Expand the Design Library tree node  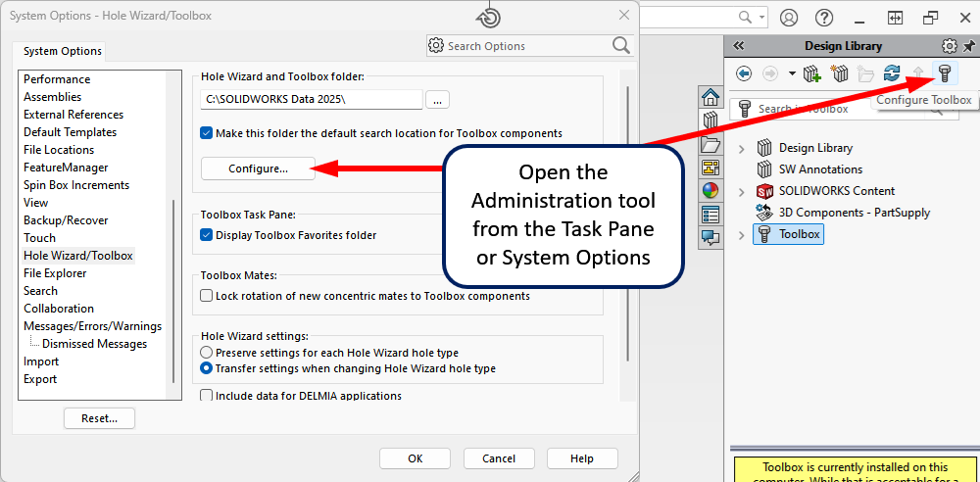742,148
